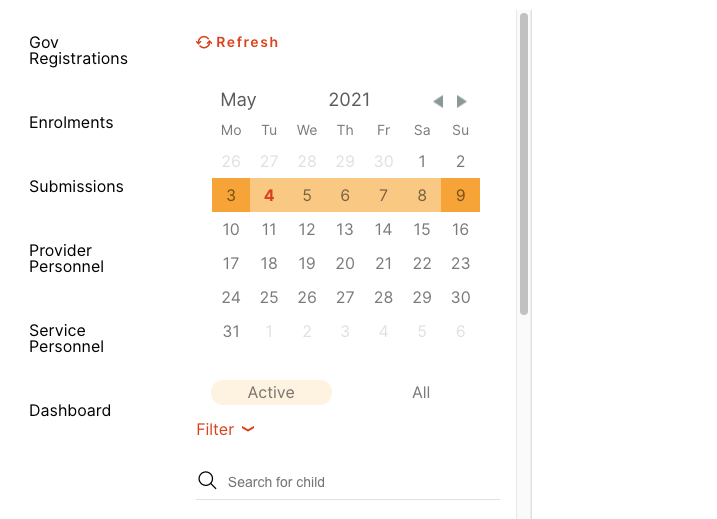The image size is (717, 519).
Task: Go to next month arrow
Action: tap(461, 101)
